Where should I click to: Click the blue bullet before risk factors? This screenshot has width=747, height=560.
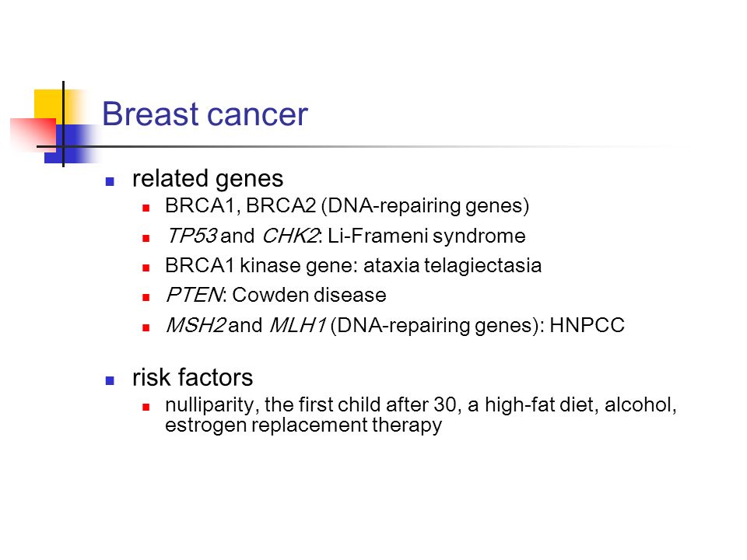click(x=110, y=380)
